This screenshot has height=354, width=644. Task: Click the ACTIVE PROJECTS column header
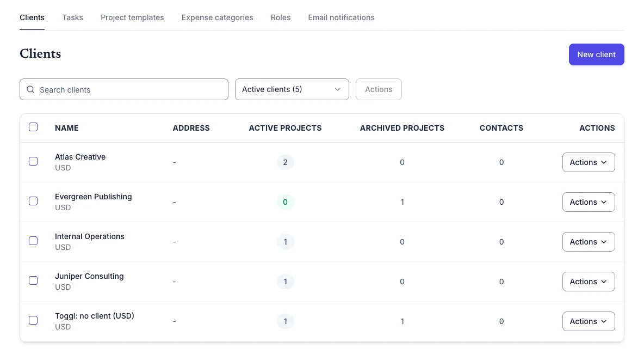tap(285, 128)
